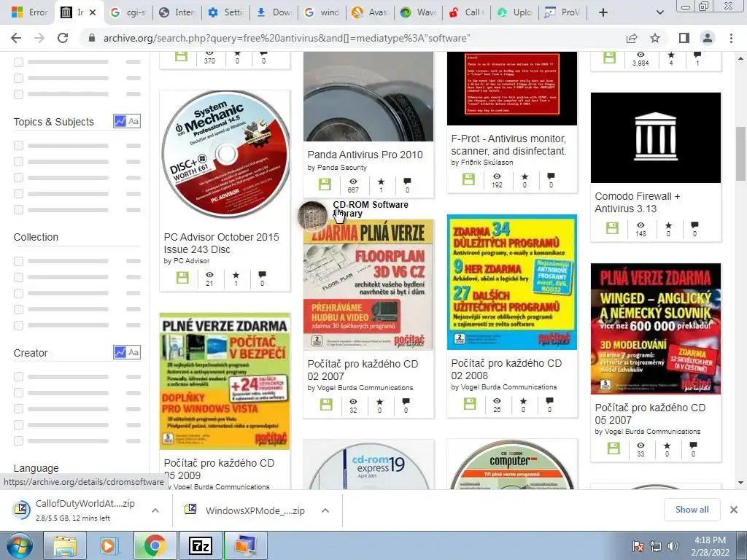Image resolution: width=747 pixels, height=560 pixels.
Task: Sort Topics & Subjects alphabetically (Aa)
Action: (133, 121)
